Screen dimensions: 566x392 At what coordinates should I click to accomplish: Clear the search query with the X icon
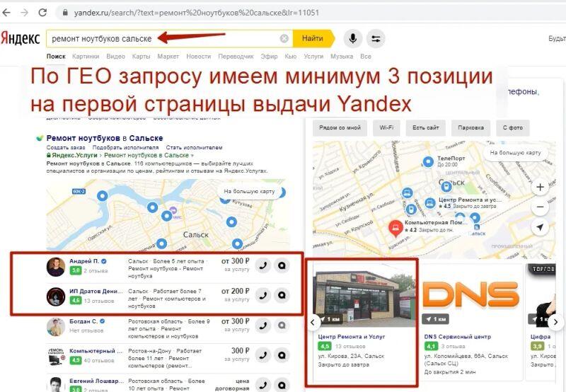pyautogui.click(x=284, y=38)
